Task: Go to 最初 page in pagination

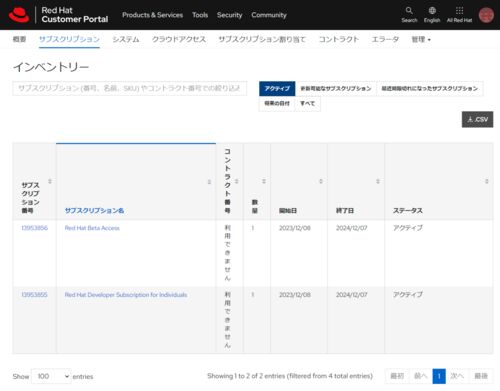Action: coord(397,376)
